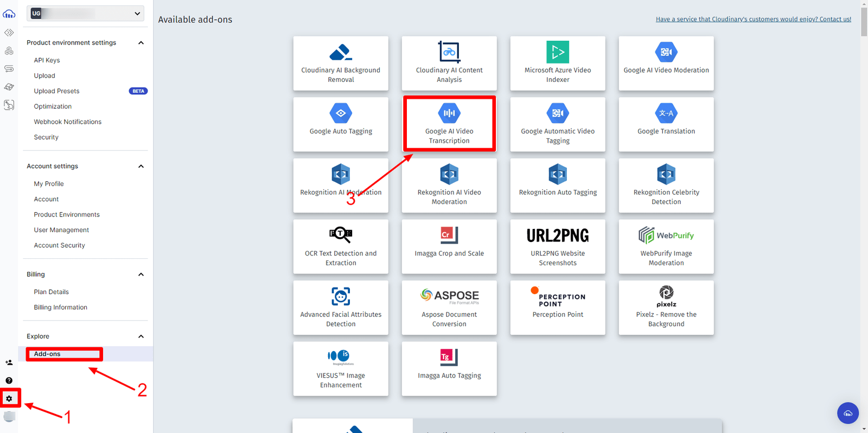Collapse the Account settings section
The image size is (868, 433).
click(141, 167)
